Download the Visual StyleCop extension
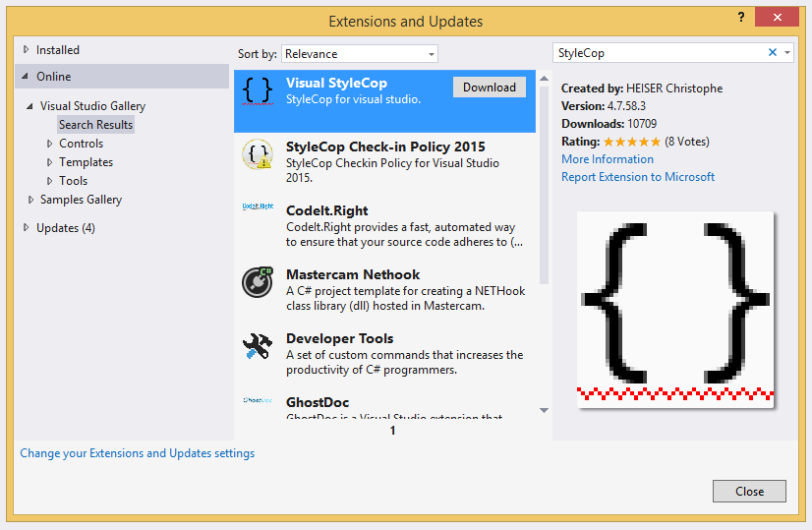Viewport: 812px width, 530px height. tap(490, 88)
